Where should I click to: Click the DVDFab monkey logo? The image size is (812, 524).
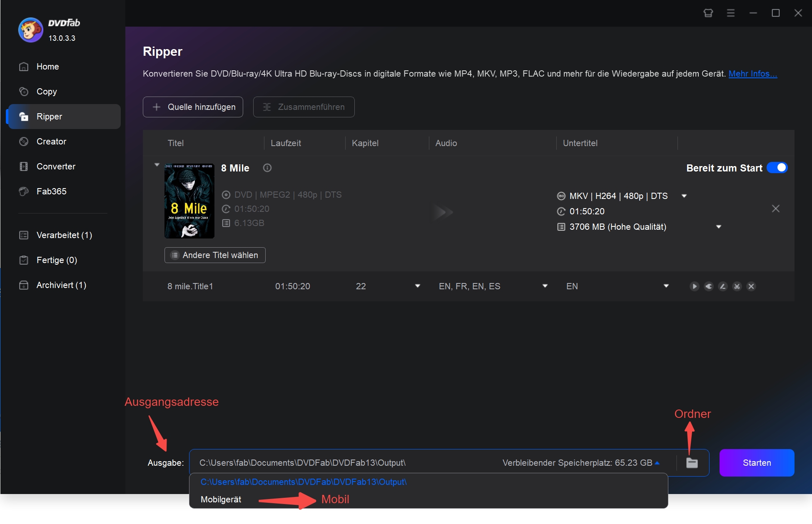[30, 30]
